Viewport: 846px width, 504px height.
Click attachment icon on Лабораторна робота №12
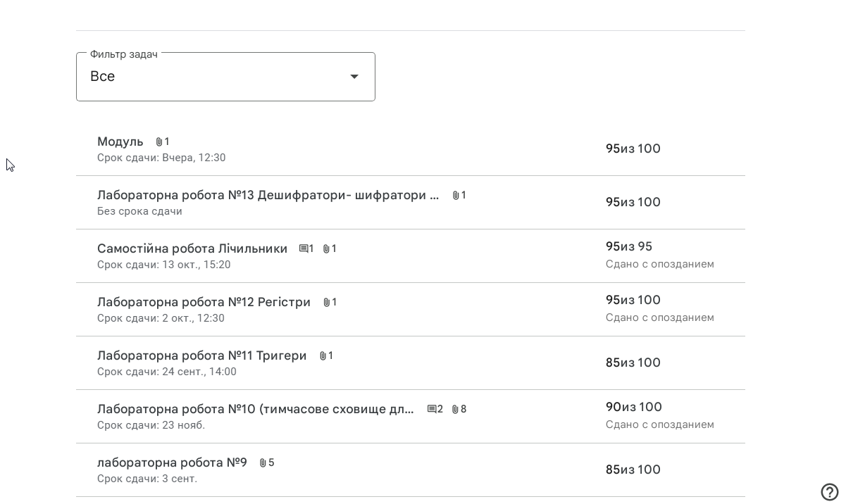[x=327, y=303]
